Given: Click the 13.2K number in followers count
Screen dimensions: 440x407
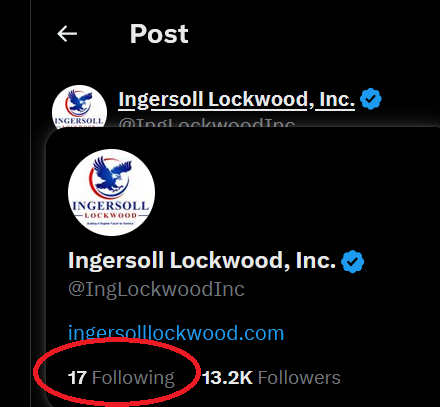Looking at the screenshot, I should pyautogui.click(x=227, y=378).
